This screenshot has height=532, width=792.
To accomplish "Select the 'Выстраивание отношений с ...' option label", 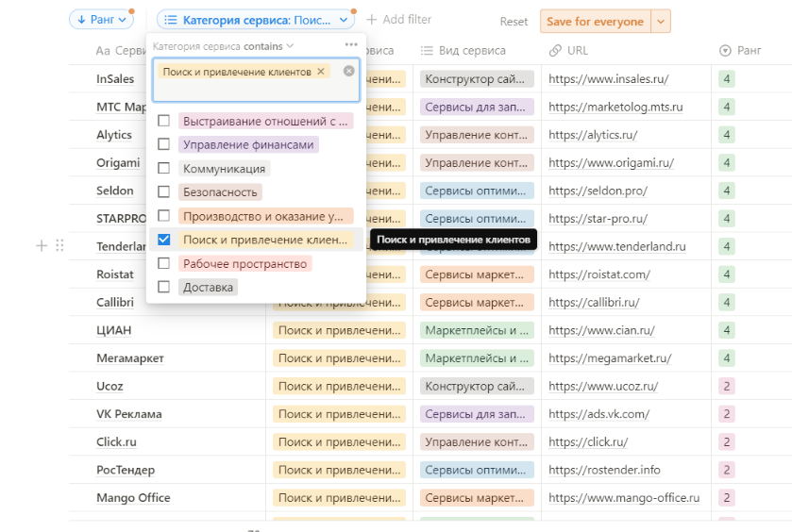I will coord(265,121).
